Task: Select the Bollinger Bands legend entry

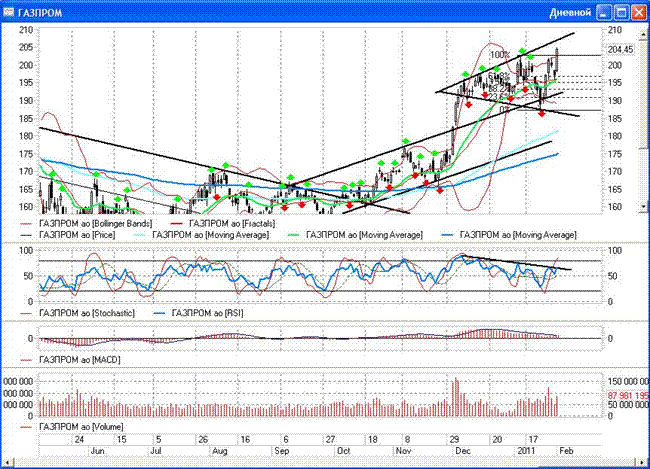Action: (x=86, y=224)
